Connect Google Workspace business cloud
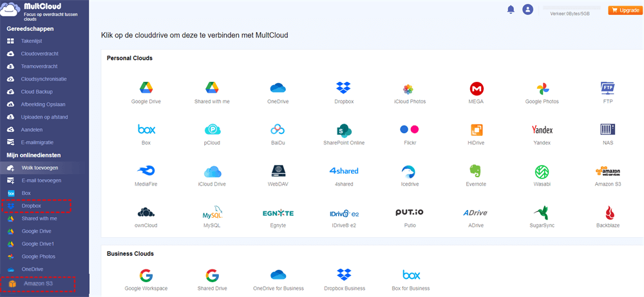This screenshot has width=644, height=297. click(146, 280)
